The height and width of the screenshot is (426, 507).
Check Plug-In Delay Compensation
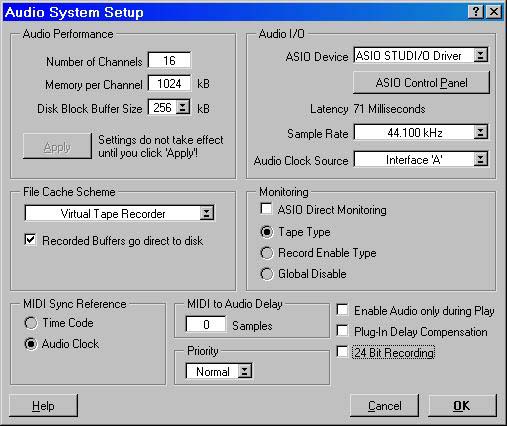tap(342, 331)
